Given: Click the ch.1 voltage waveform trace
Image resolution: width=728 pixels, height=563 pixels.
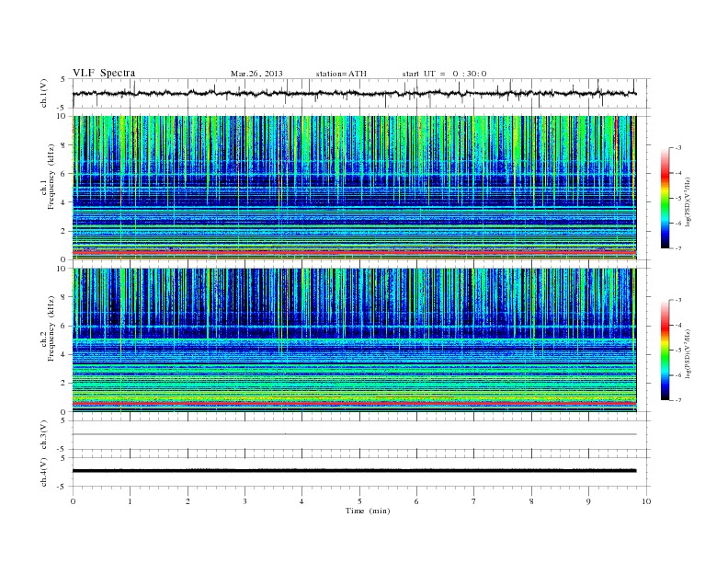Looking at the screenshot, I should (354, 93).
